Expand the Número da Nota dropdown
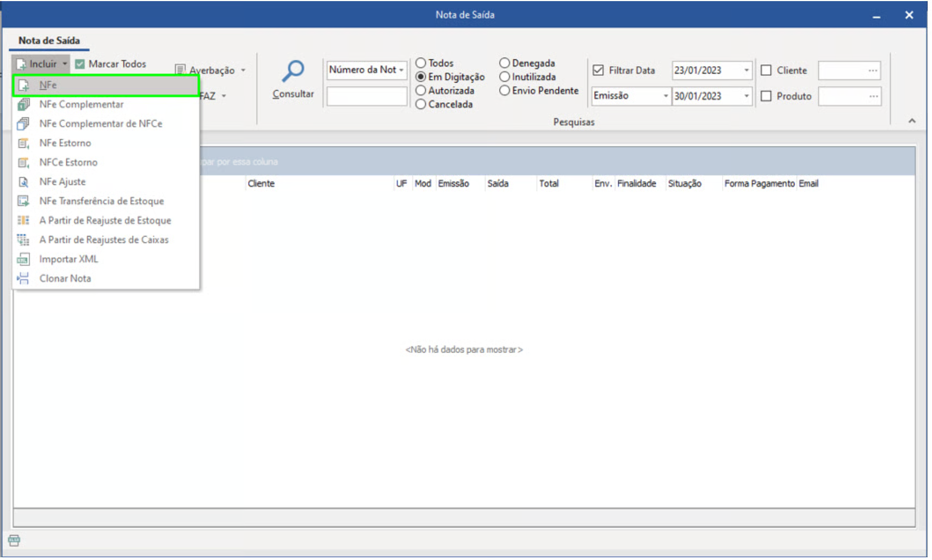The image size is (932, 560). (x=401, y=70)
